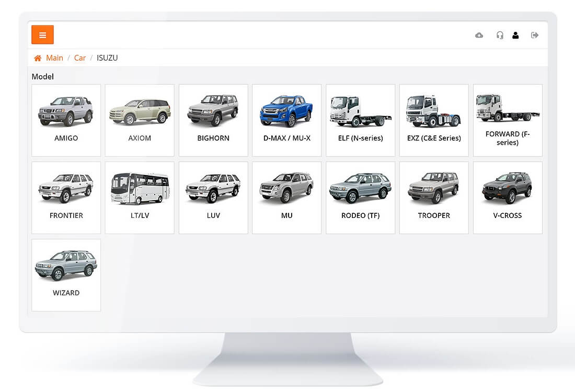Click the WIZARD model label
575x392 pixels.
pos(66,293)
